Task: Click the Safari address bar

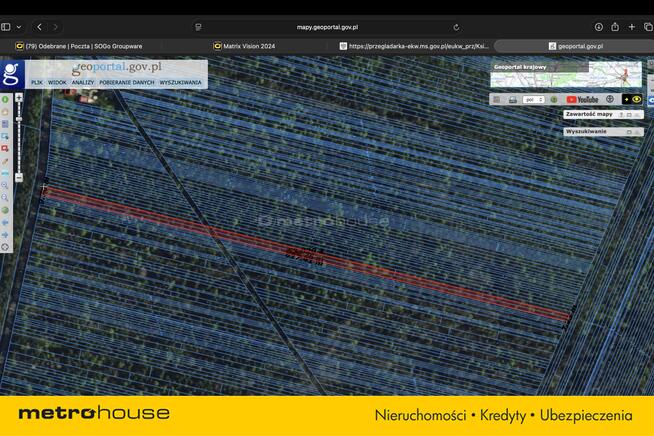Action: coord(327,27)
